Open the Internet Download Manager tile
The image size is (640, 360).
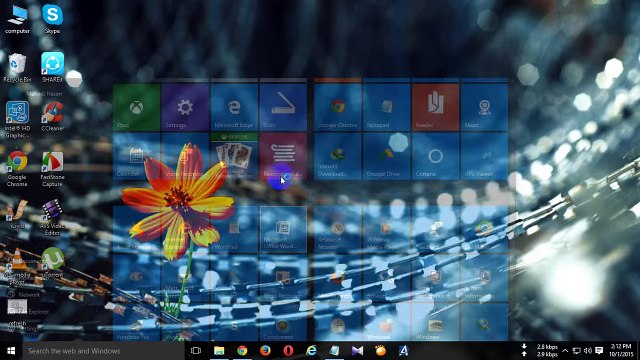pos(338,156)
